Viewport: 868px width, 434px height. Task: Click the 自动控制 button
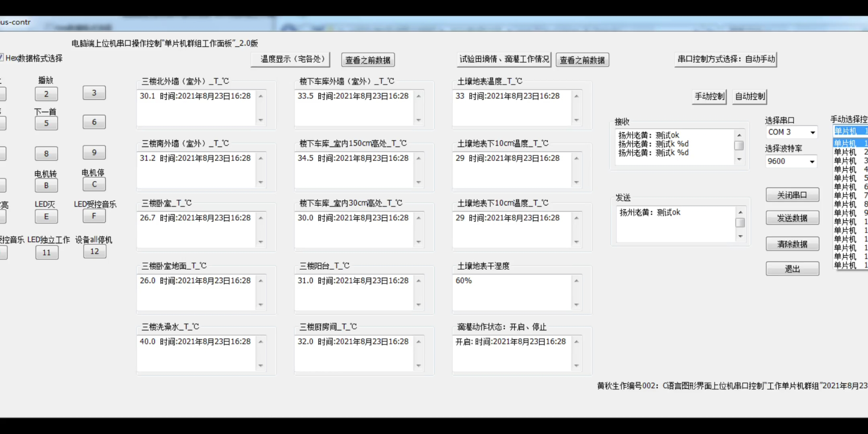[x=749, y=96]
